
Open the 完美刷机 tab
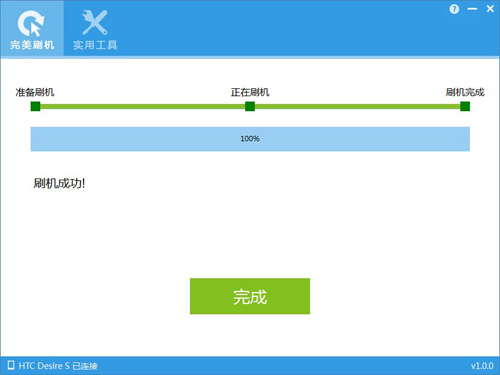tap(32, 28)
